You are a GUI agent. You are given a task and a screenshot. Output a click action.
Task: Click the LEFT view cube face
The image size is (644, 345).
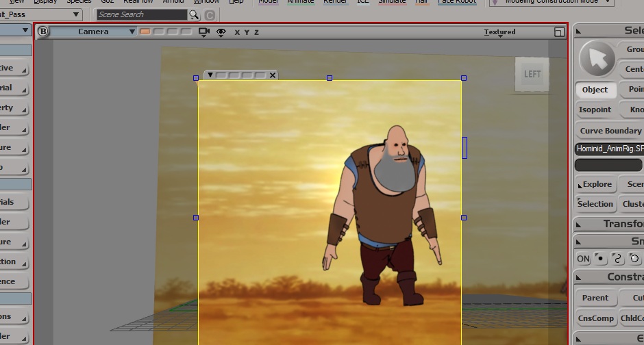tap(532, 74)
